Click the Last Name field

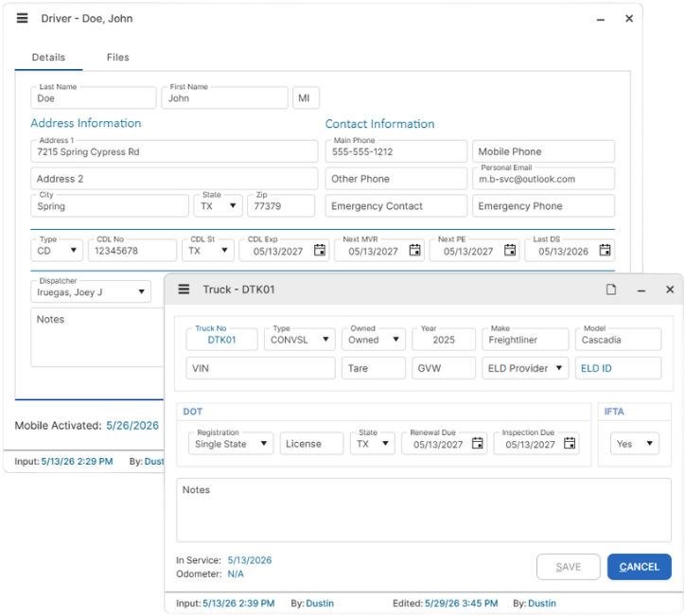click(x=94, y=97)
